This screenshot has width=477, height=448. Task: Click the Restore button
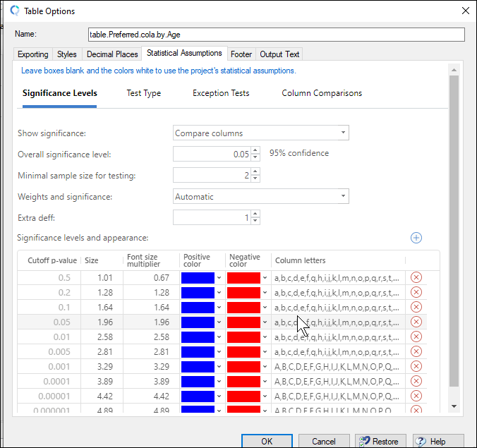click(x=380, y=441)
